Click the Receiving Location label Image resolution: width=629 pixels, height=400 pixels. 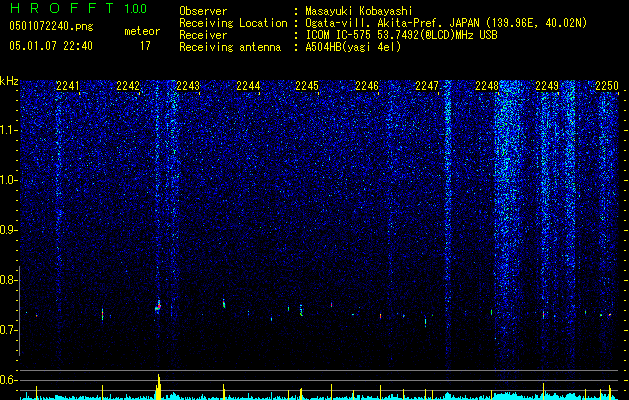click(x=233, y=23)
